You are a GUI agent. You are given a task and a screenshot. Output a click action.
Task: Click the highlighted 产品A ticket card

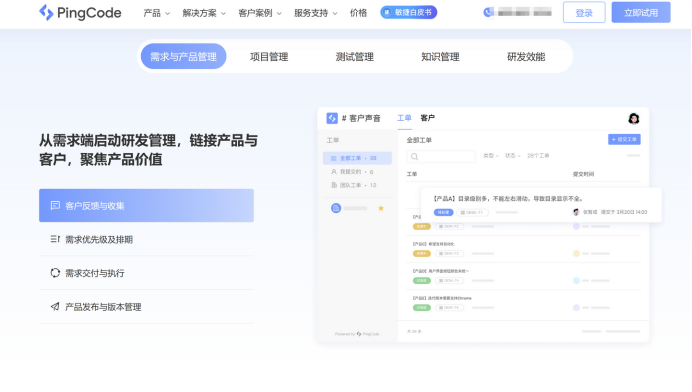coord(541,205)
